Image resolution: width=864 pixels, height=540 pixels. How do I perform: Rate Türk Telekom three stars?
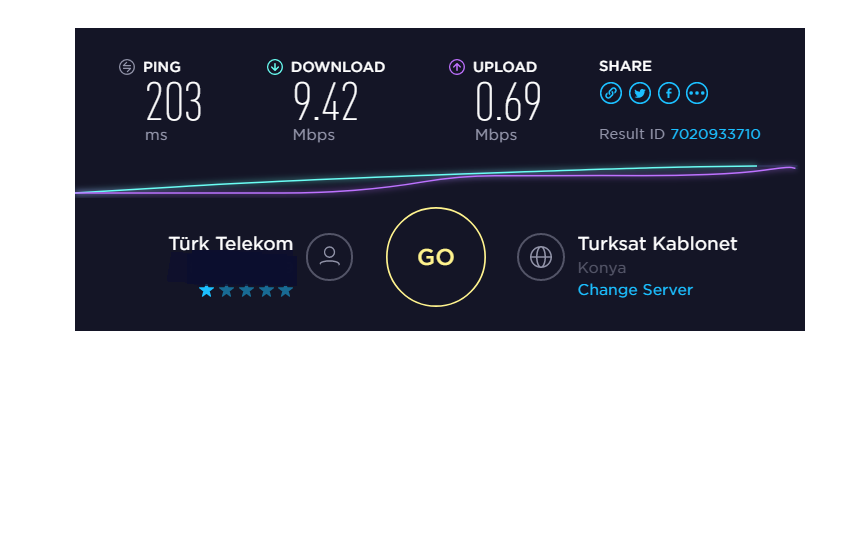[246, 290]
